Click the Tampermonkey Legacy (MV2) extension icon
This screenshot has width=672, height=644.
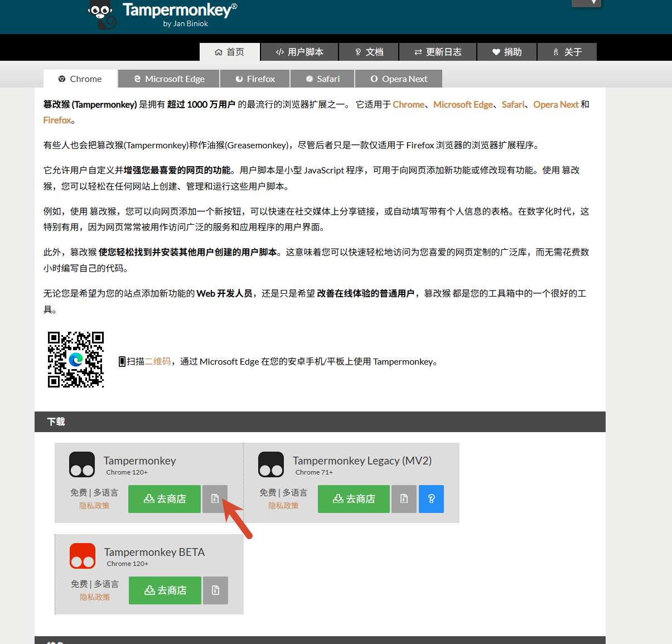tap(271, 464)
